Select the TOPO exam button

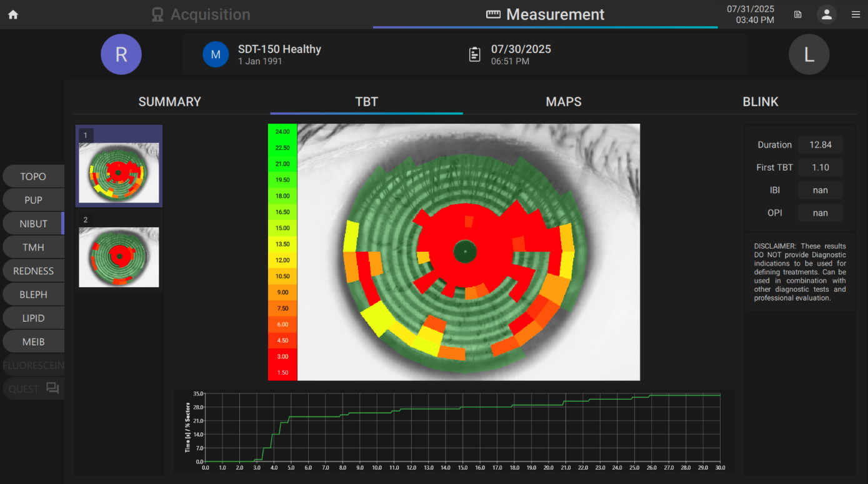pos(33,177)
